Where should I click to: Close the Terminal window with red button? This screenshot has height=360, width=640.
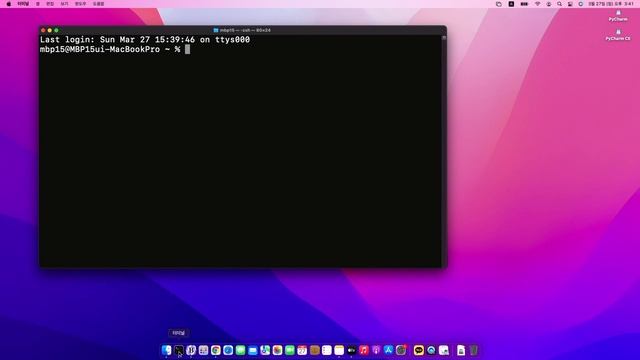[x=43, y=30]
